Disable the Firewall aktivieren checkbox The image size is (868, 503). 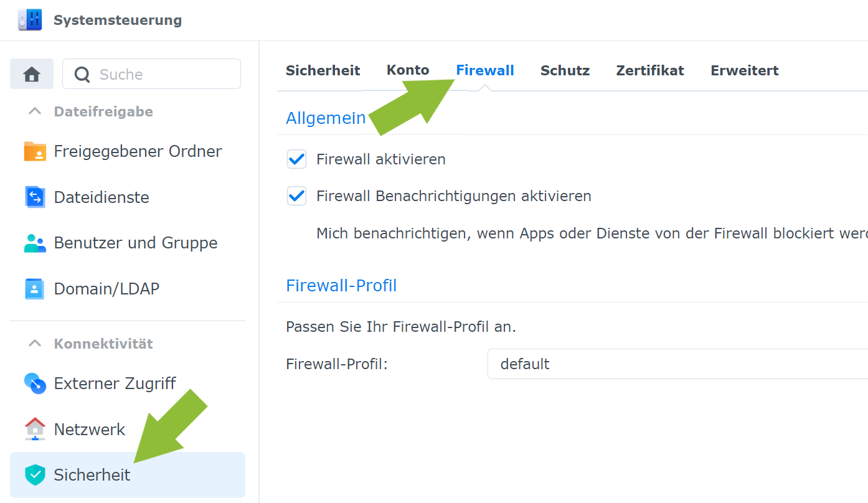coord(296,159)
